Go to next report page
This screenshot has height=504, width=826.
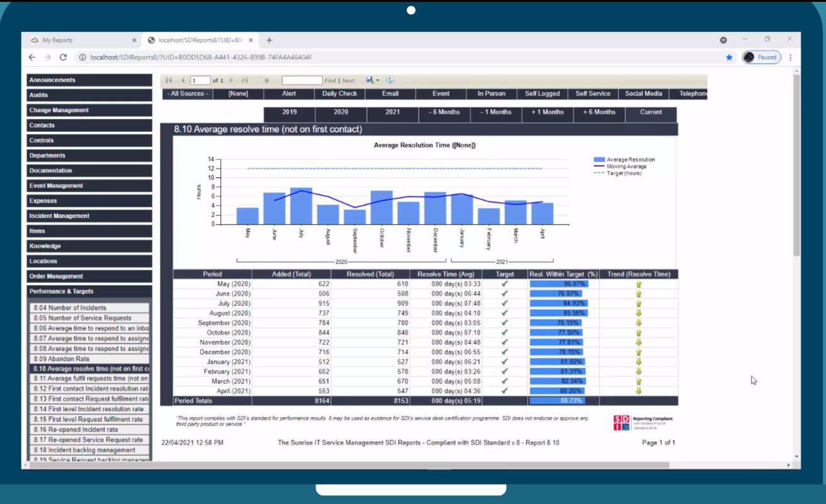tap(231, 81)
